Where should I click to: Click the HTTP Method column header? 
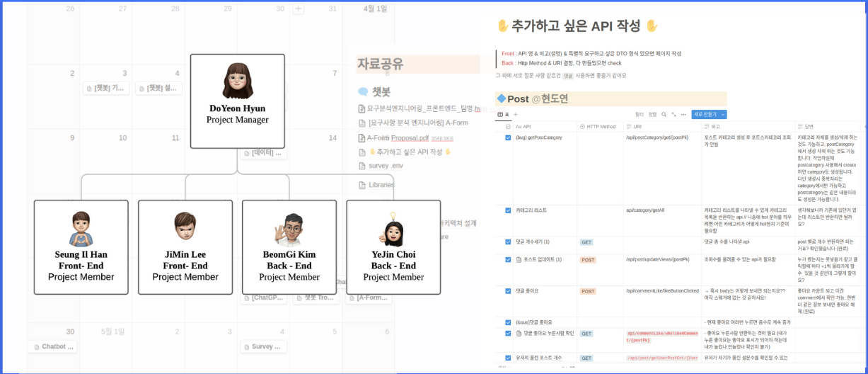click(601, 127)
